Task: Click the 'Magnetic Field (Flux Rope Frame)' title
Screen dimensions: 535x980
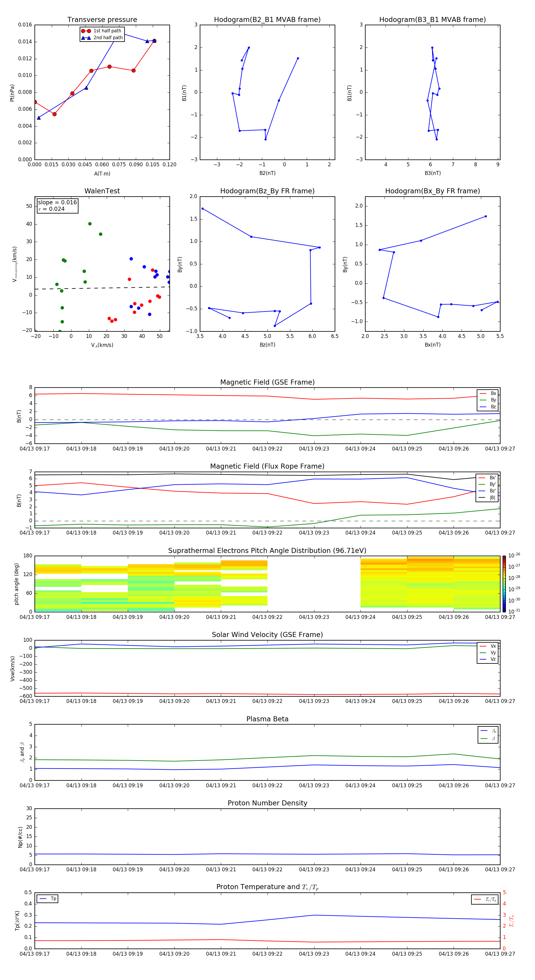Action: 267,467
